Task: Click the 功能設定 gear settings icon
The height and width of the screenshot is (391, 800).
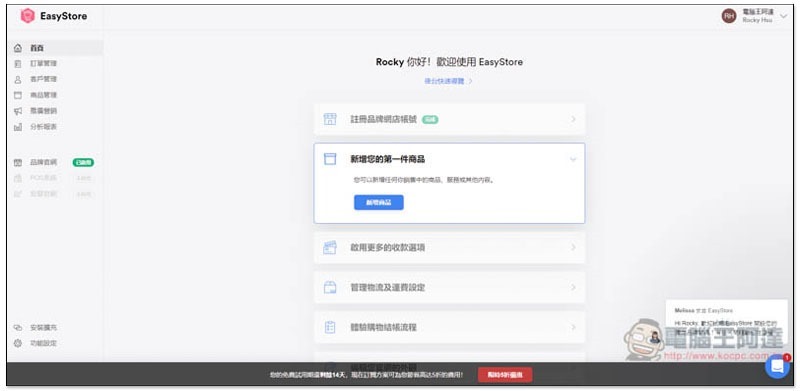Action: [x=18, y=343]
